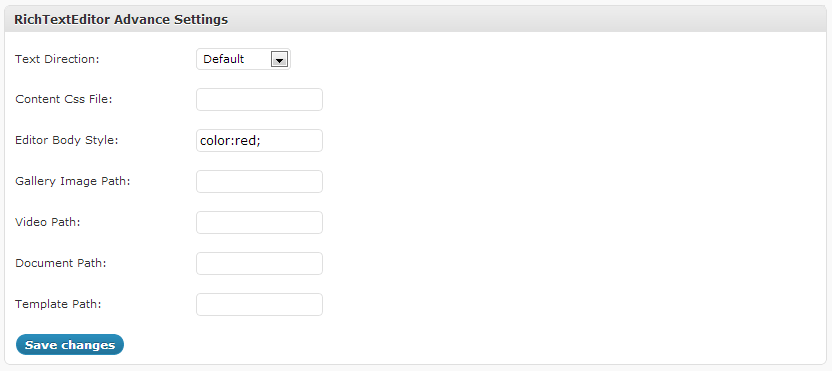The width and height of the screenshot is (832, 371).
Task: Click the Content Css File label
Action: click(x=64, y=99)
